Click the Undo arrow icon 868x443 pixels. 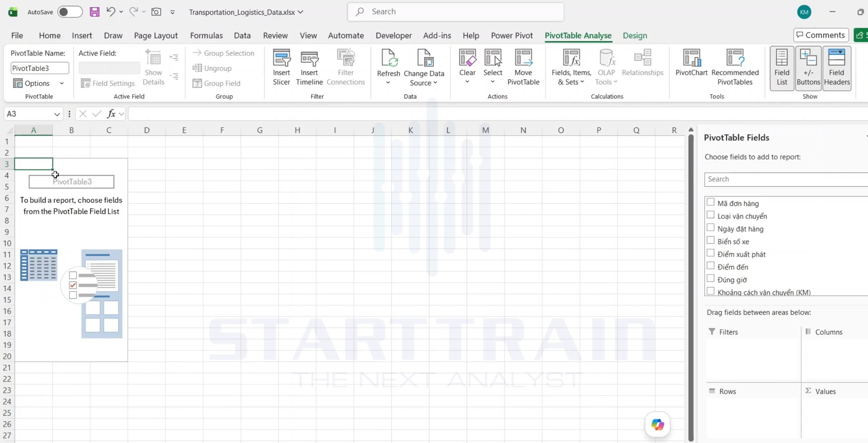tap(110, 12)
